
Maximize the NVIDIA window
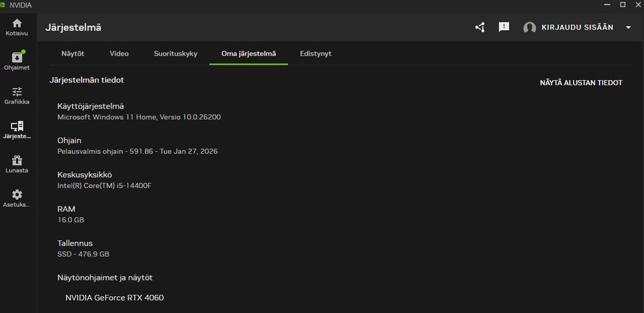623,5
